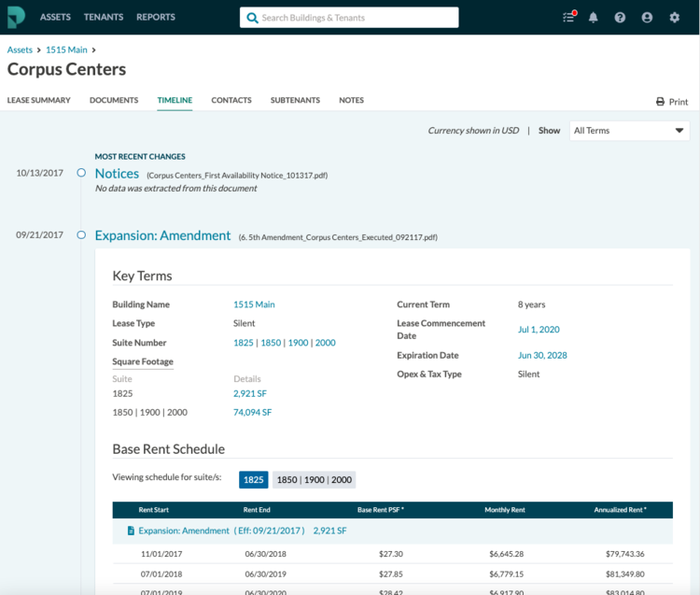
Task: Click in the Search Buildings & Tenants field
Action: (x=349, y=18)
